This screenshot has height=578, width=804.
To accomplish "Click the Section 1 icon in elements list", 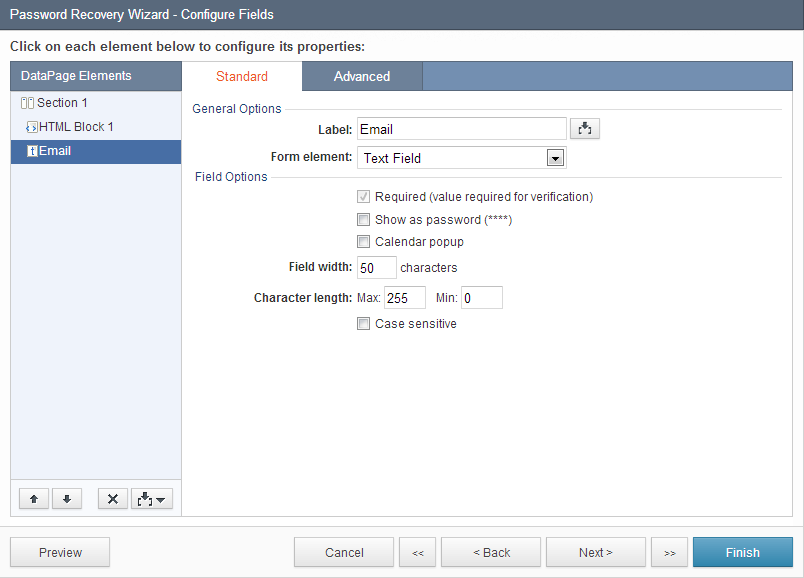I will (27, 103).
